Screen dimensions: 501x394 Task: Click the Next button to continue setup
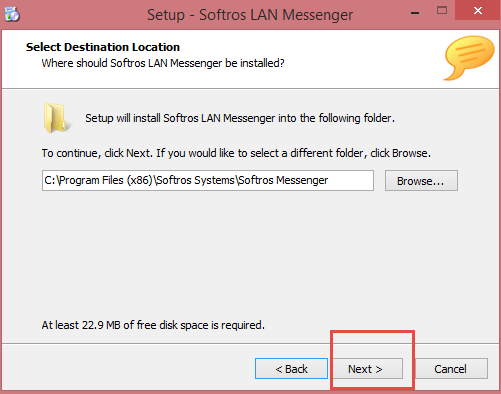coord(368,369)
